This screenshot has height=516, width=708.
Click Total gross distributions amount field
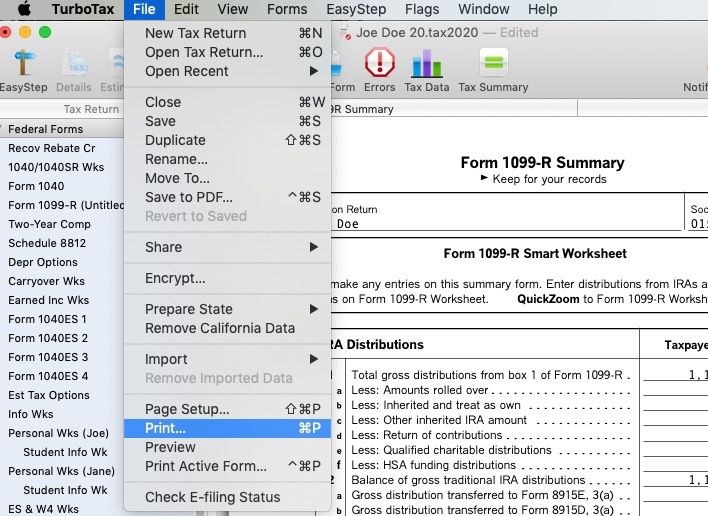[x=675, y=374]
